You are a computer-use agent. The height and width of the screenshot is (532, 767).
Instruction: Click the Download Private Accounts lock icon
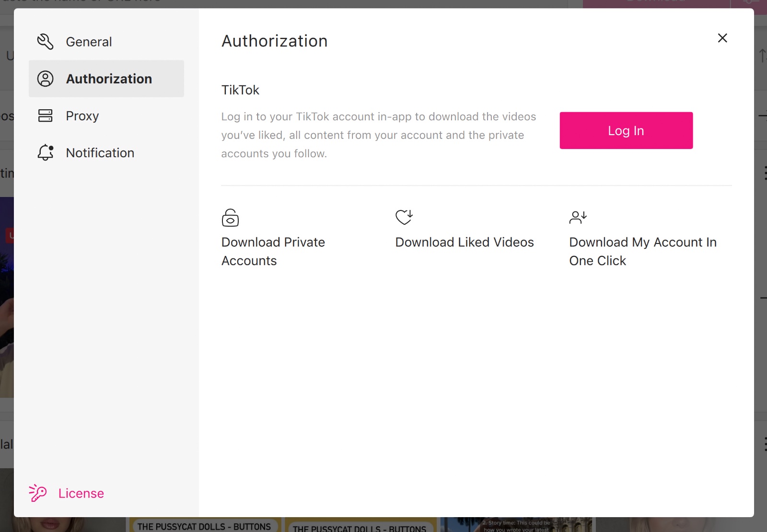pyautogui.click(x=230, y=218)
